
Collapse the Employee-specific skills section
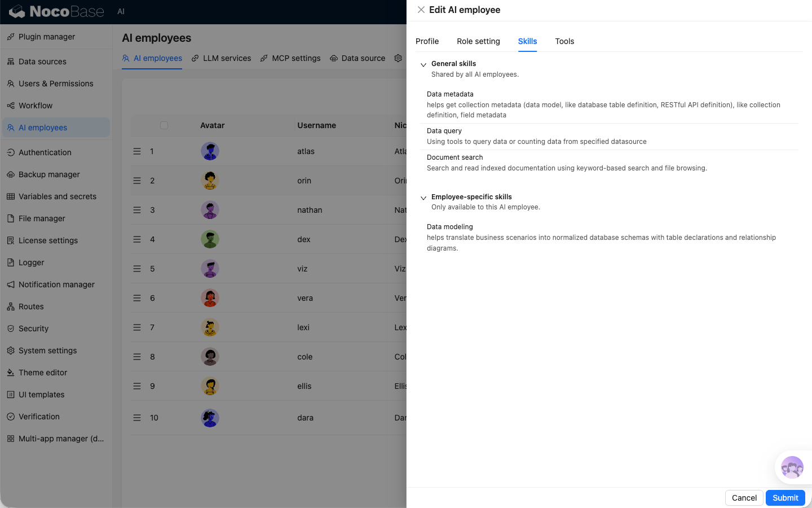tap(423, 198)
